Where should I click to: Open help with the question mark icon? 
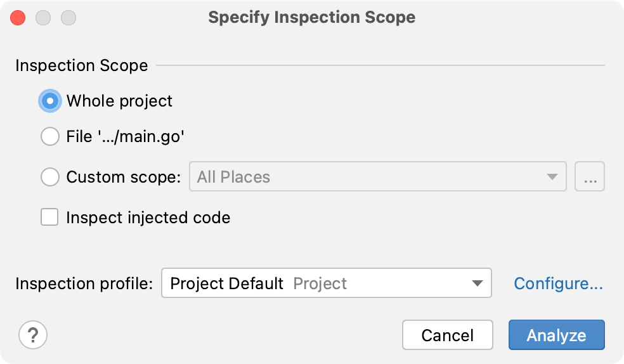(x=34, y=335)
